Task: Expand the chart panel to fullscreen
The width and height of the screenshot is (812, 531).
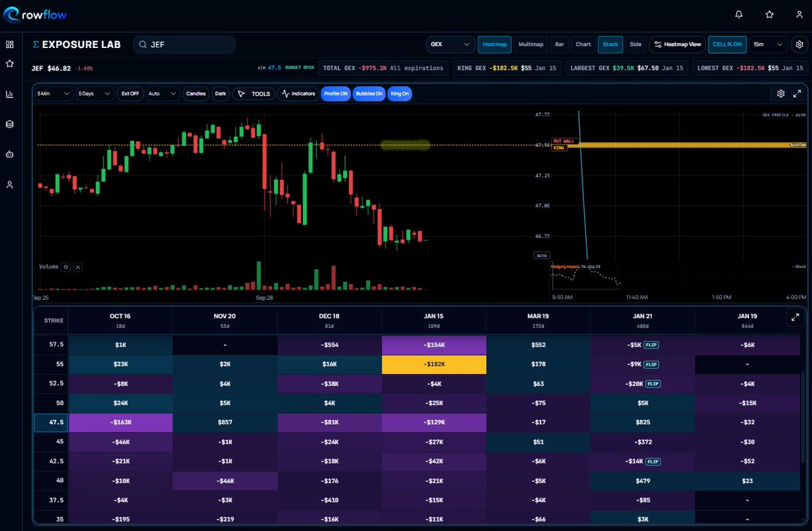Action: (797, 94)
